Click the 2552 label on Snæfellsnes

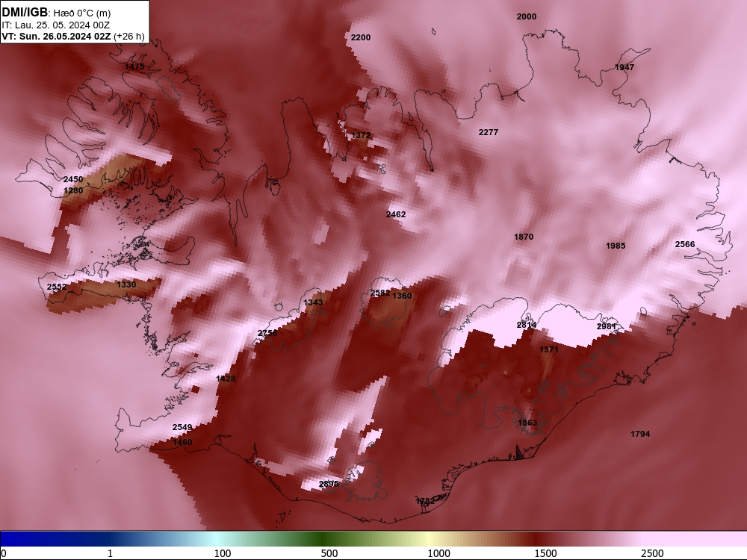57,287
